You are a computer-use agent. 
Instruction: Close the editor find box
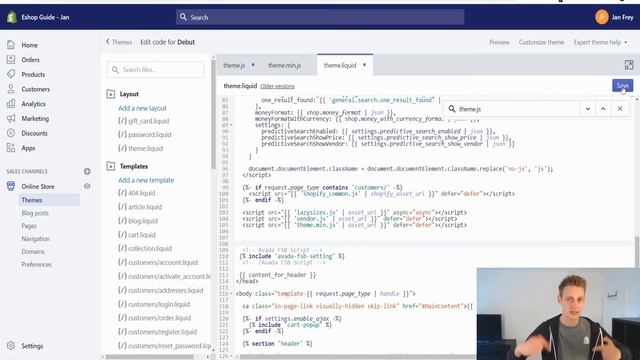point(620,109)
